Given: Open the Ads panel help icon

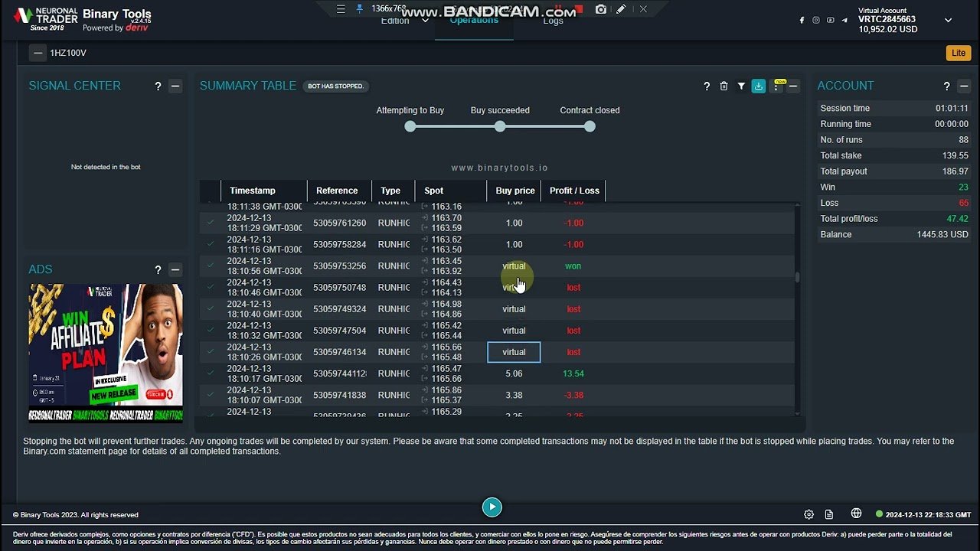Looking at the screenshot, I should click(x=158, y=269).
